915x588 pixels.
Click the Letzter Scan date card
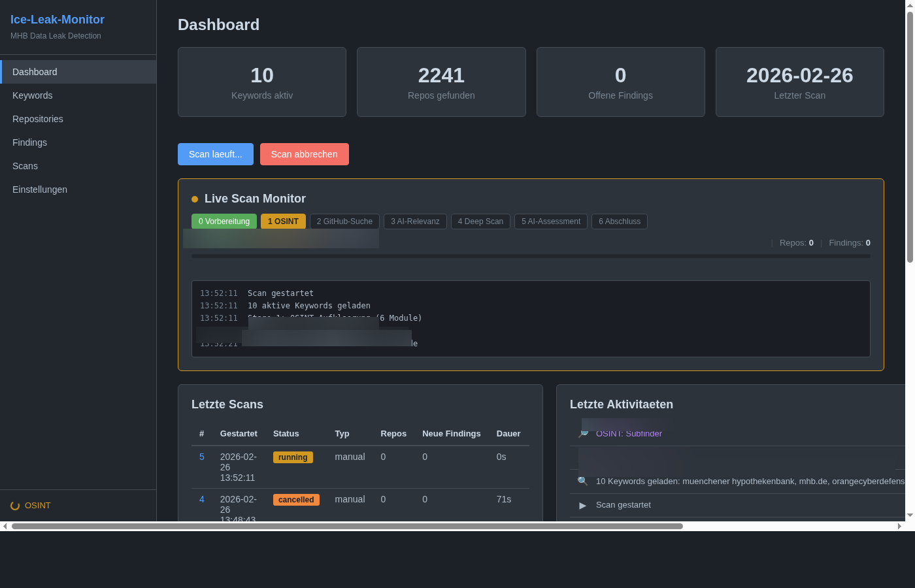click(800, 82)
